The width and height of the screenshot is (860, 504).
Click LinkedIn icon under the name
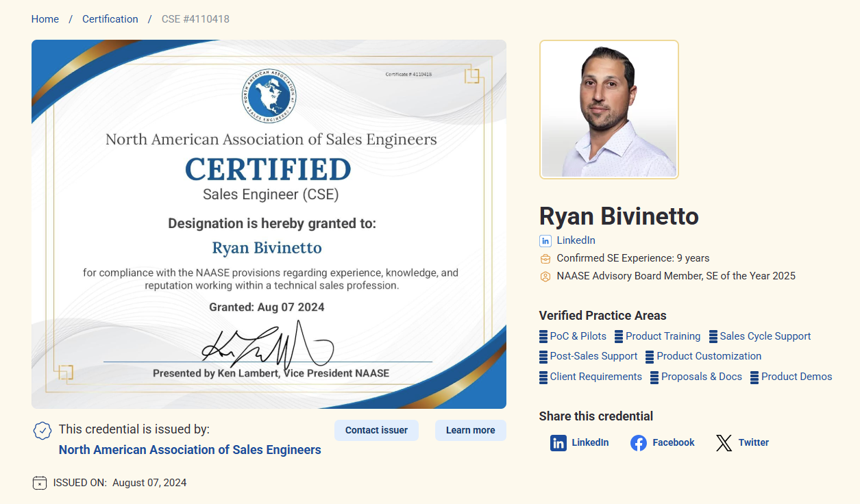[x=545, y=241]
